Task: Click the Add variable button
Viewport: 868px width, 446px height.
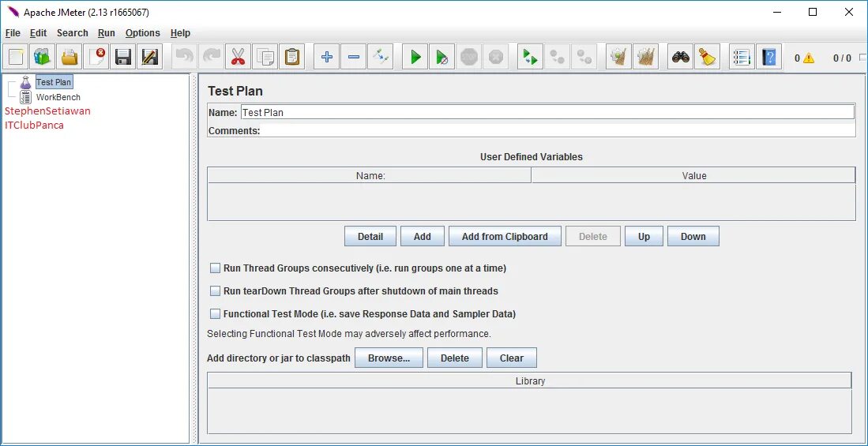Action: tap(423, 236)
